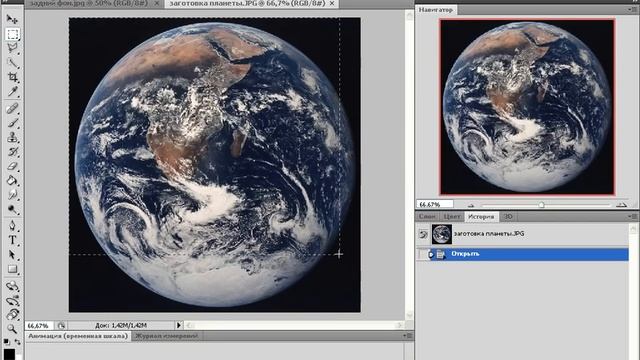Select the Rotate View tool

click(12, 315)
